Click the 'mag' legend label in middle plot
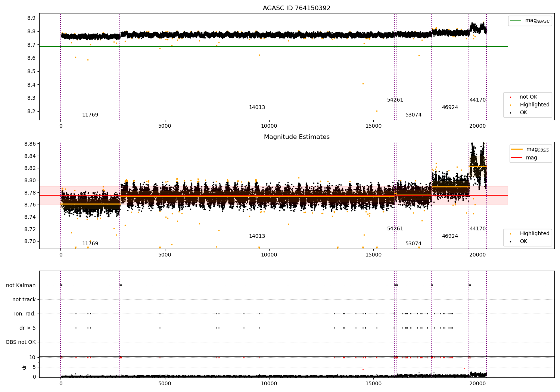The width and height of the screenshot is (560, 392). pos(532,158)
